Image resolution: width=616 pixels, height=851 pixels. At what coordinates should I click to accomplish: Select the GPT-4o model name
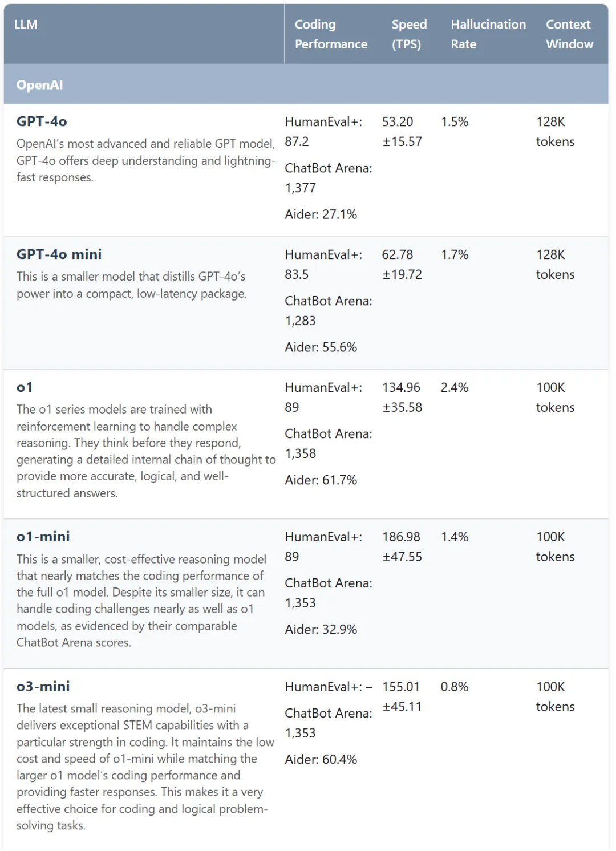tap(42, 121)
